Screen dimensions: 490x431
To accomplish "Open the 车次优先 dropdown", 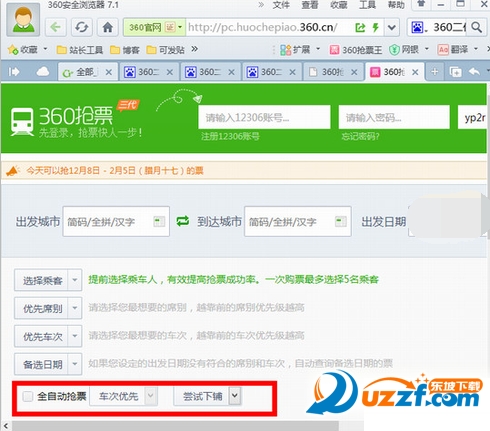I will (x=123, y=396).
